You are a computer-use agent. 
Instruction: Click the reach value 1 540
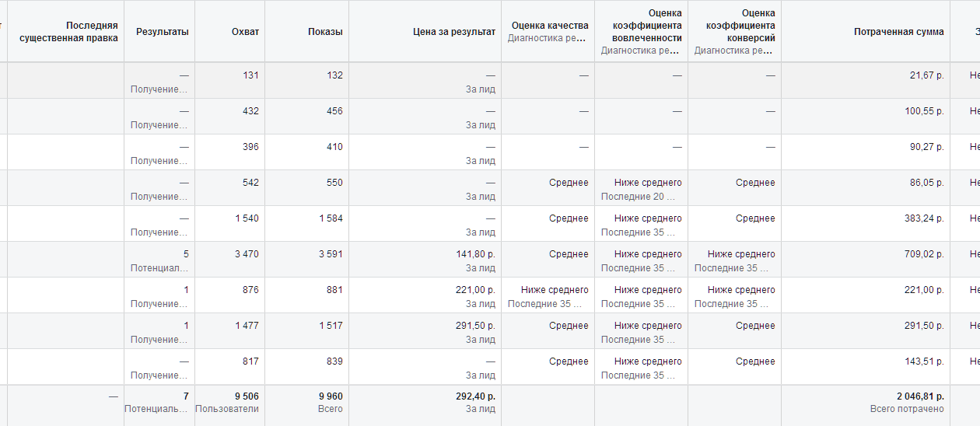click(247, 218)
